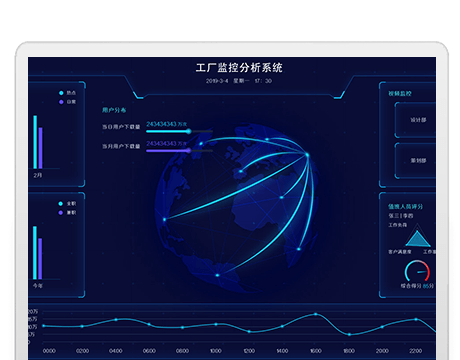460x360 pixels.
Task: Click the 17:30 time display
Action: coord(263,81)
